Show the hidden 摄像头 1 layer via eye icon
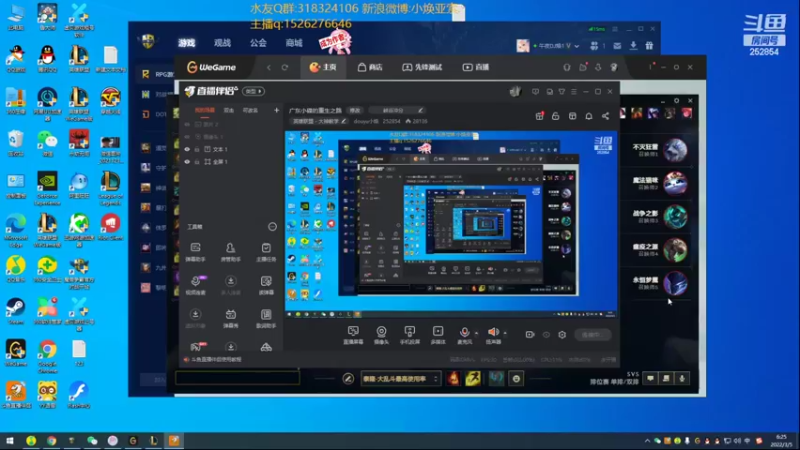Viewport: 800px width, 450px height. point(187,137)
